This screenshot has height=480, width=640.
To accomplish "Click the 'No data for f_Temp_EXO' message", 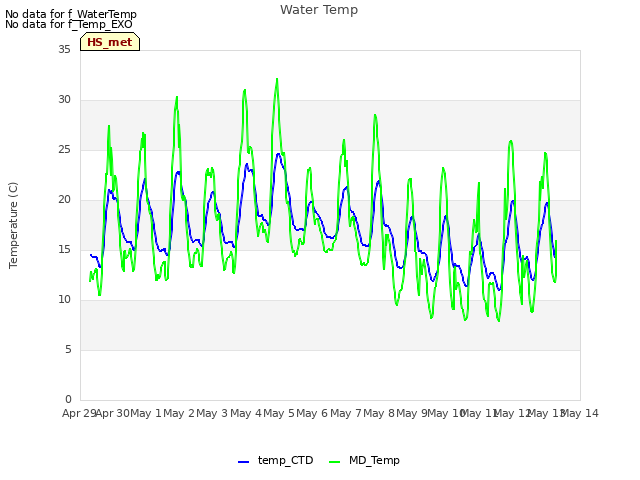I will pyautogui.click(x=69, y=24).
